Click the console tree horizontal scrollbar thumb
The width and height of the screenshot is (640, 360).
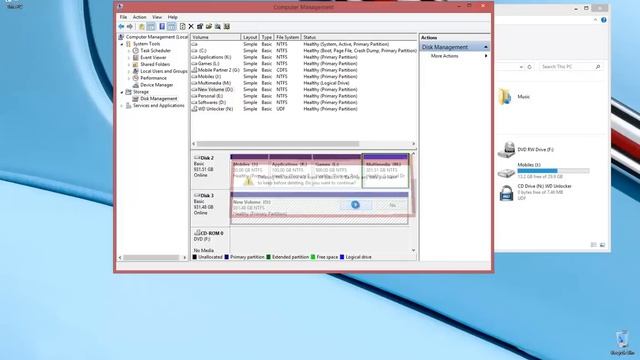coord(151,258)
